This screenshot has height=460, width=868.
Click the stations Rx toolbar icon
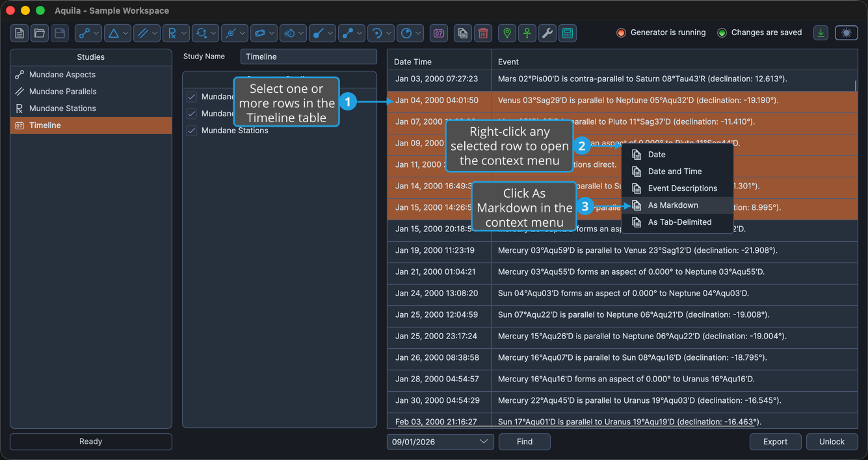[x=172, y=33]
